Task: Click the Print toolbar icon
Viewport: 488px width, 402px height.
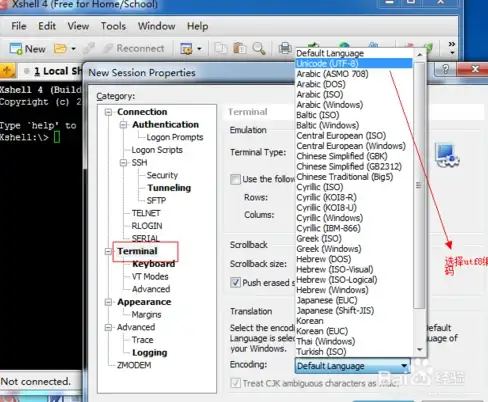Action: [x=285, y=49]
